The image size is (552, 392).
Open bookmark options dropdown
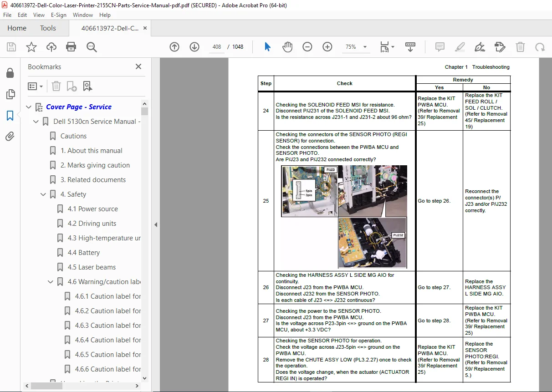click(36, 86)
